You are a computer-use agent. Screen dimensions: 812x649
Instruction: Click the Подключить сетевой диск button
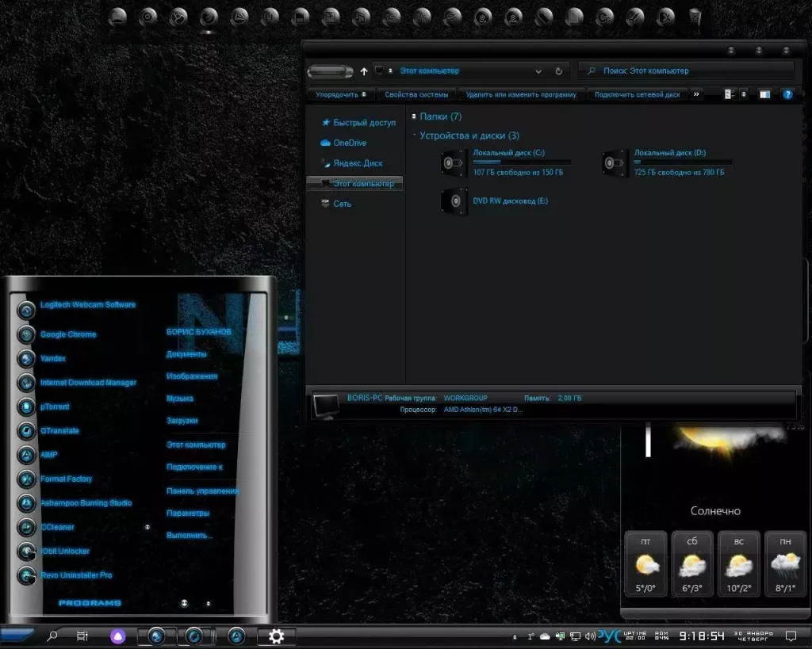pos(636,94)
